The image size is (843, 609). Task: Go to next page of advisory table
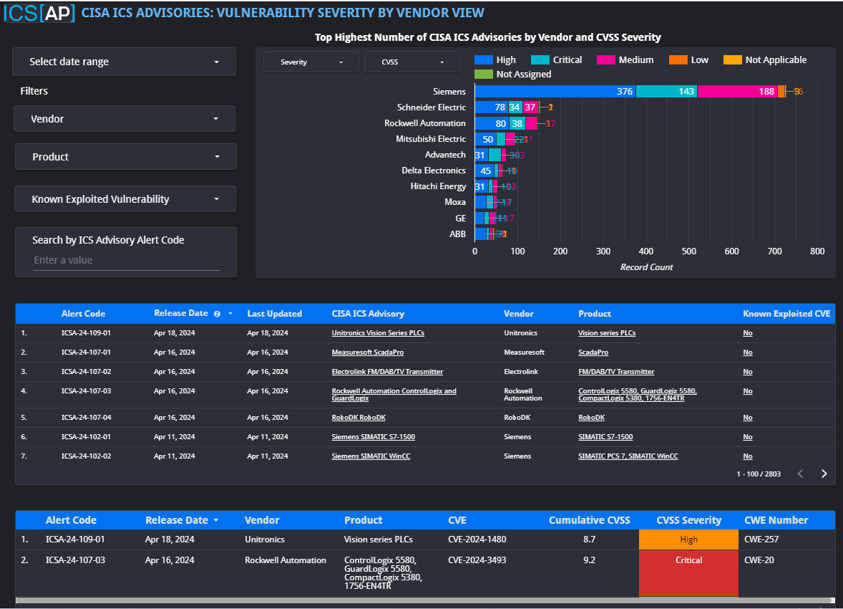click(824, 474)
